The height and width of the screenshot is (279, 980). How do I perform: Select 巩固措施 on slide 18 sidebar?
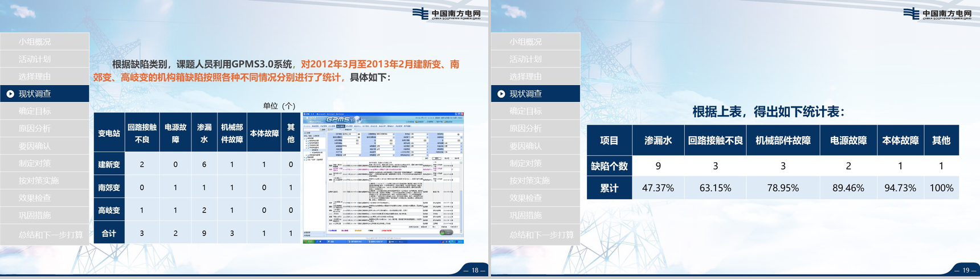click(35, 215)
